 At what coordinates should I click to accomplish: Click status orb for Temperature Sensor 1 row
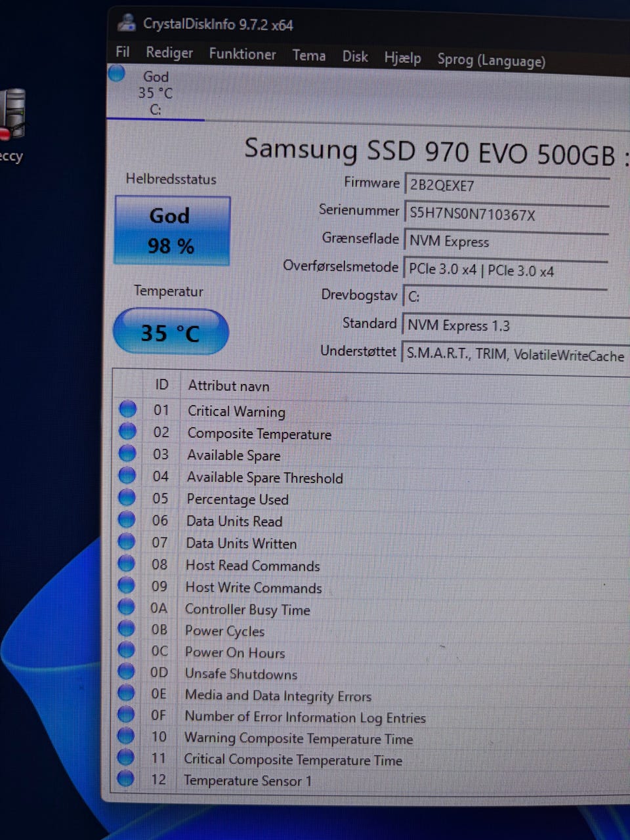(125, 779)
